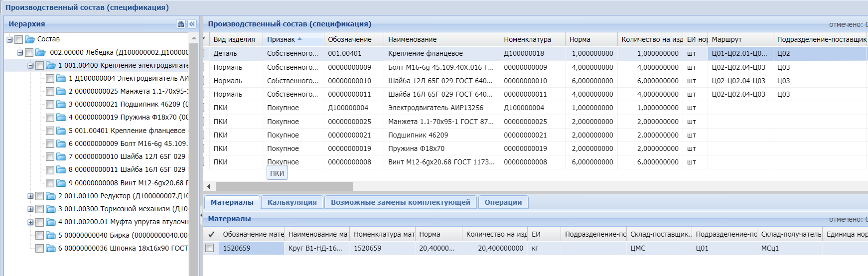The image size is (868, 276).
Task: Expand the 001.00100 Редуктор tree node
Action: (31, 196)
